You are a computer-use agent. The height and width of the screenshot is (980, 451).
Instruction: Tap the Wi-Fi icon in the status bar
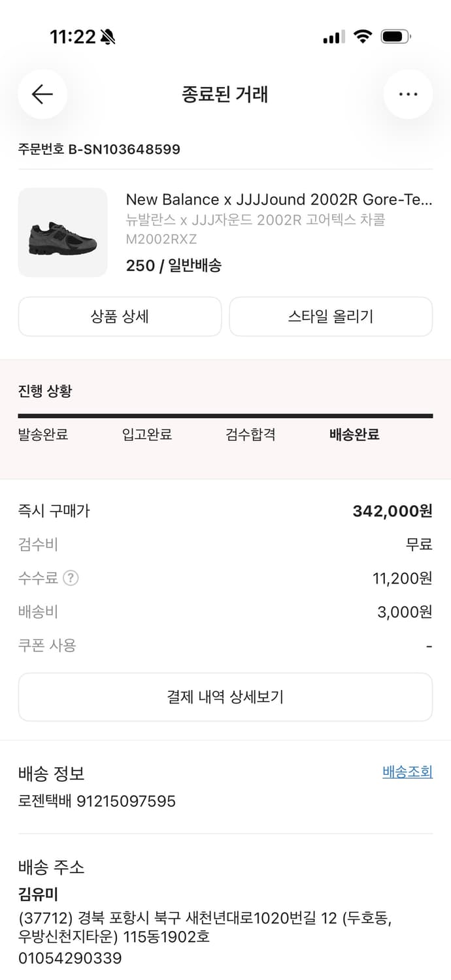coord(364,37)
